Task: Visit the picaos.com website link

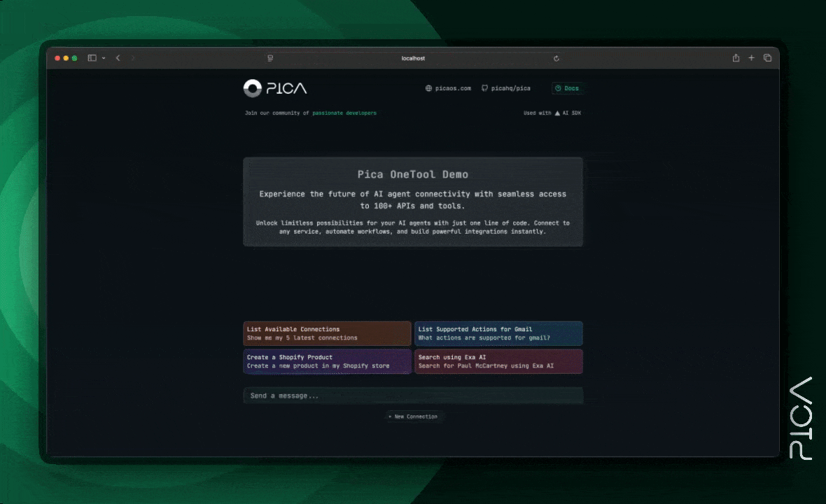Action: coord(448,88)
